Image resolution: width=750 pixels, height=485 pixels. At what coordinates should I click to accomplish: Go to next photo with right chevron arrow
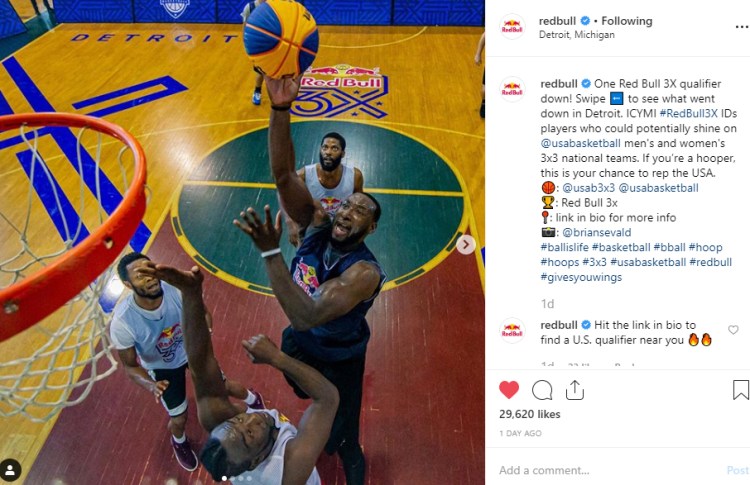coord(465,245)
